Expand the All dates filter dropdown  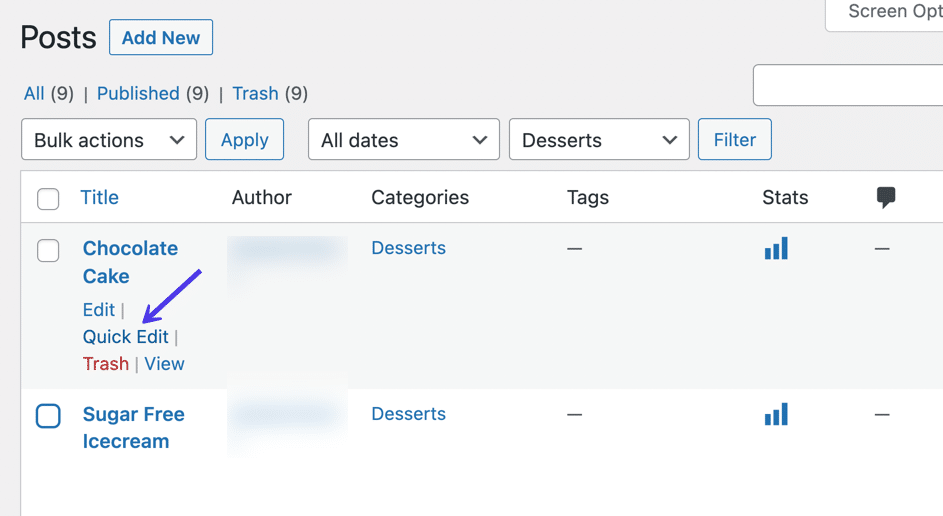[404, 140]
